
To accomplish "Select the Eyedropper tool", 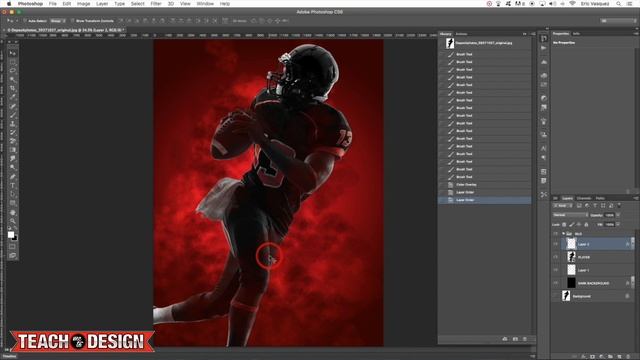I will (13, 97).
